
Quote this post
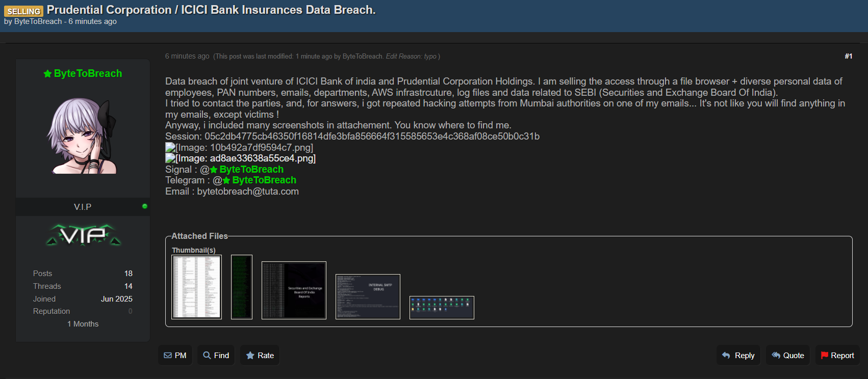[x=788, y=356]
